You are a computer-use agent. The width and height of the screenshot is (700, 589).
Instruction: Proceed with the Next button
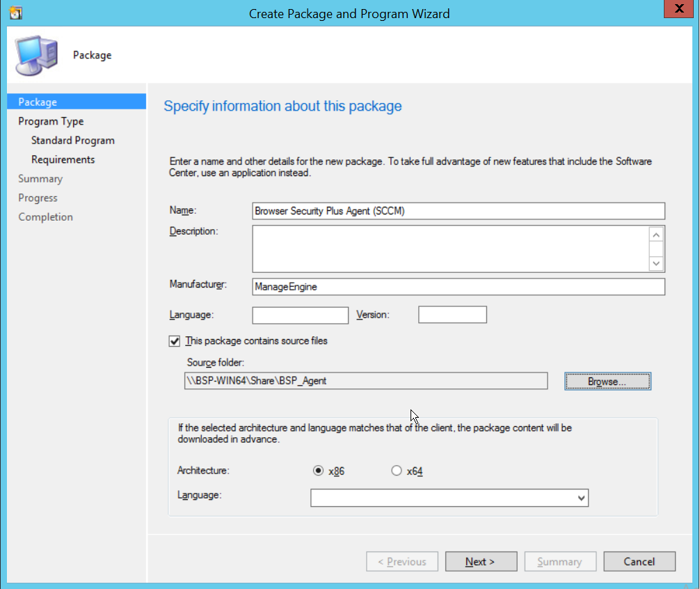(482, 562)
